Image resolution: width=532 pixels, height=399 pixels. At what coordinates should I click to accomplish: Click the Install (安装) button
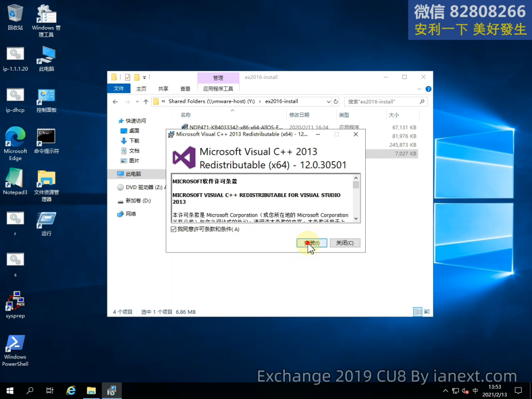(x=312, y=243)
